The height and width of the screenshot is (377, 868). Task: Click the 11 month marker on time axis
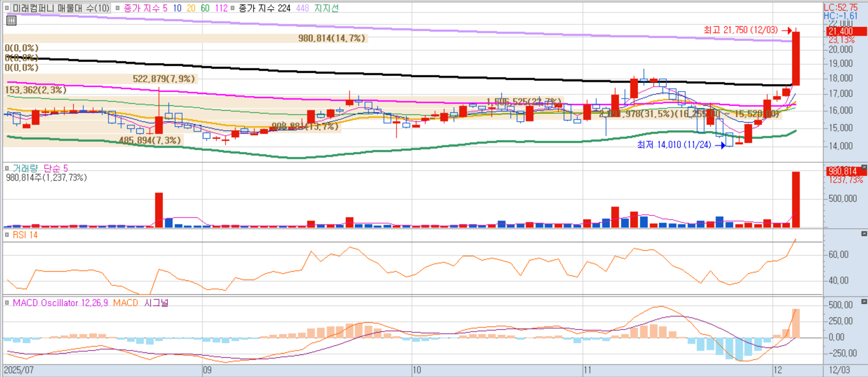pyautogui.click(x=587, y=370)
